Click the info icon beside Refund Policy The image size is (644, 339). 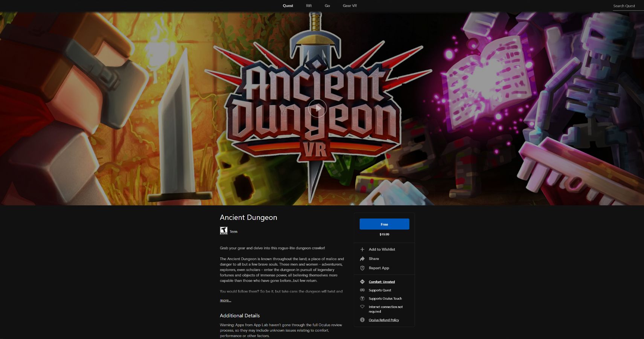pyautogui.click(x=362, y=320)
